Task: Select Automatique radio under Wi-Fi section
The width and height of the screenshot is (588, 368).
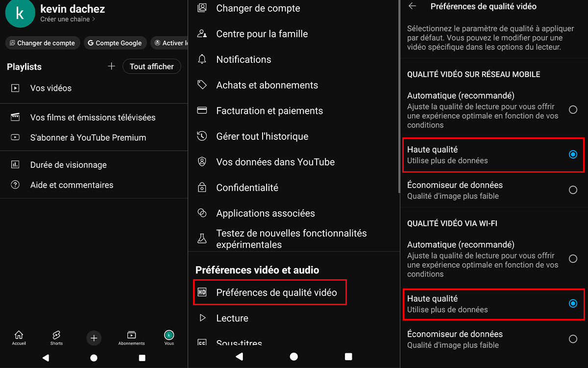Action: pos(573,259)
